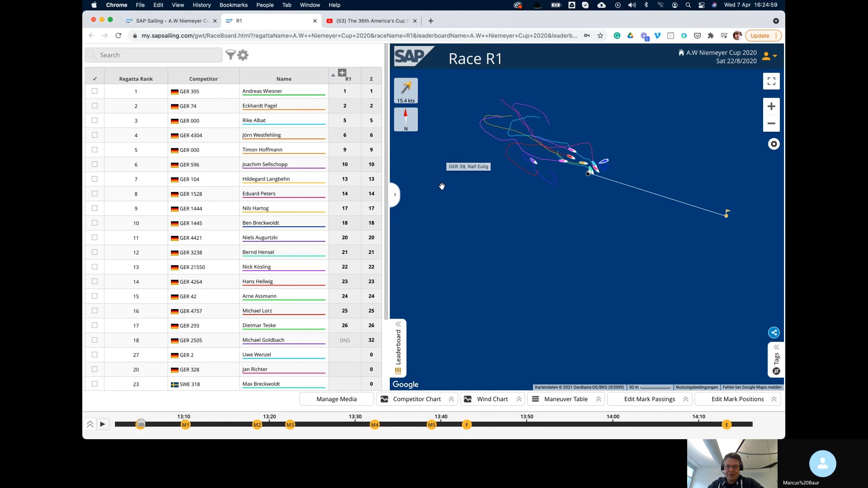This screenshot has width=868, height=488.
Task: Zoom out on the race map
Action: (771, 123)
